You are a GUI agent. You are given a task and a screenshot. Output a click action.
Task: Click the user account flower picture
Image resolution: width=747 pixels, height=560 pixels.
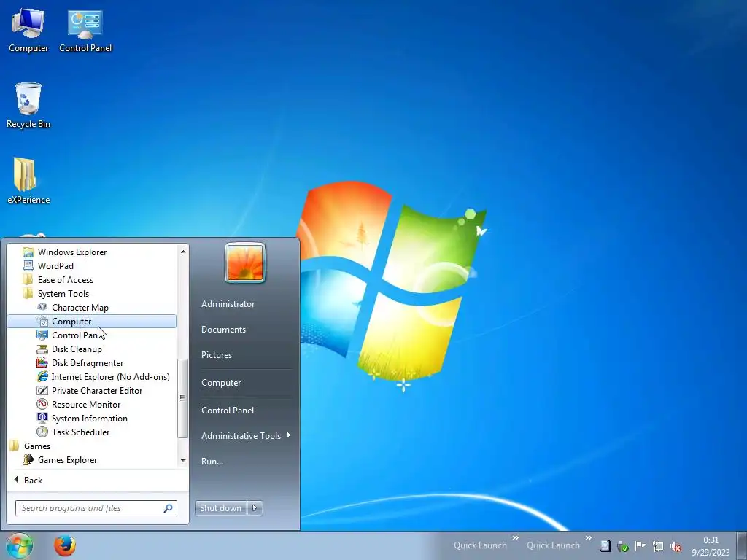[245, 262]
